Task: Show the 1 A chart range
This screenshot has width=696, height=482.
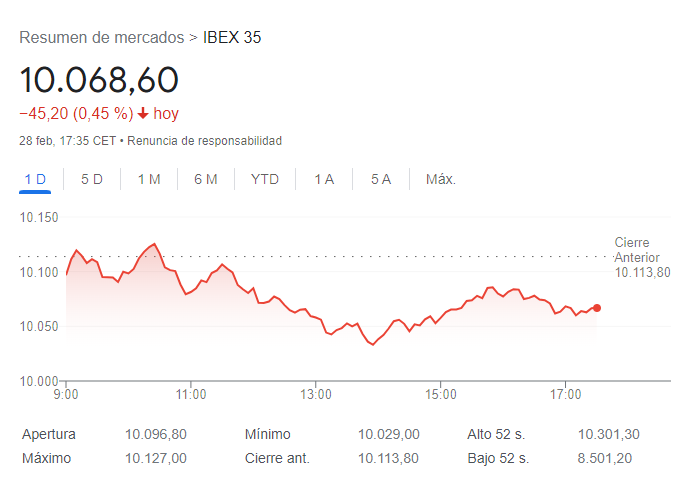Action: (x=324, y=179)
